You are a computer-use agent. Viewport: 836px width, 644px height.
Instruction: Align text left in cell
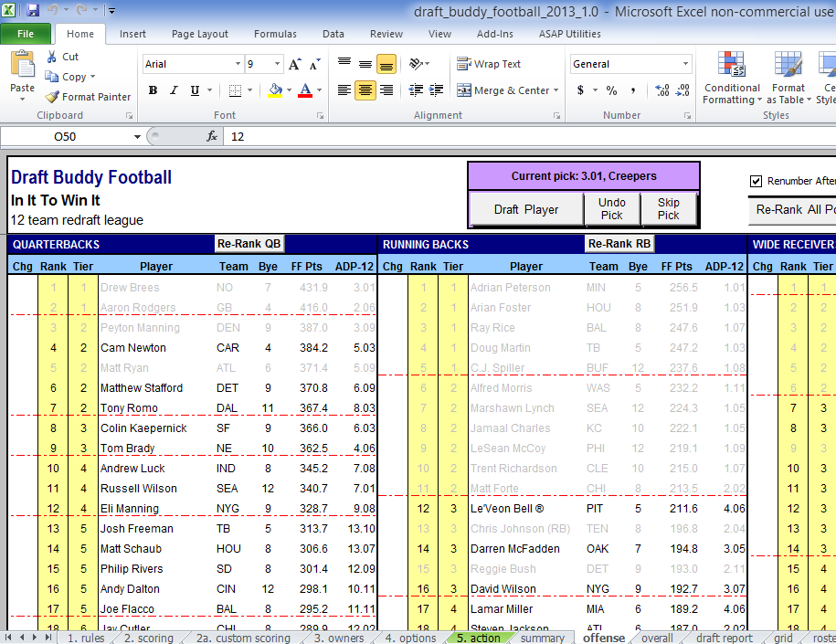pos(344,90)
